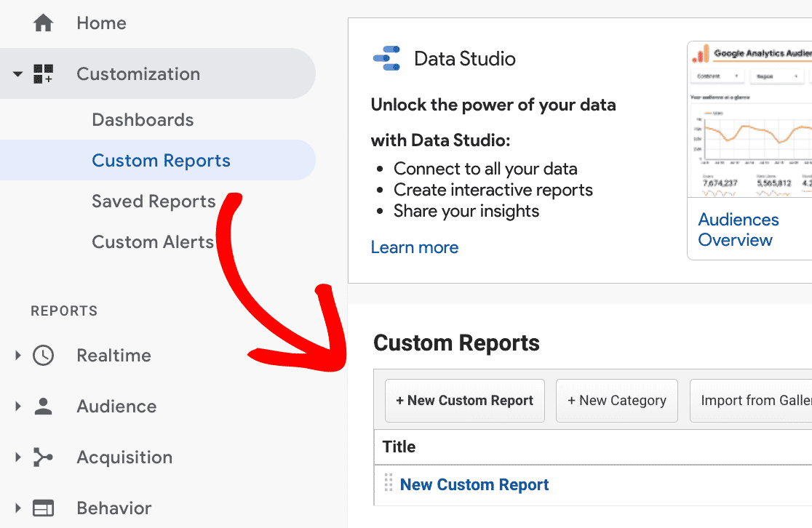This screenshot has width=812, height=528.
Task: Select the Customization menu item
Action: coord(157,73)
